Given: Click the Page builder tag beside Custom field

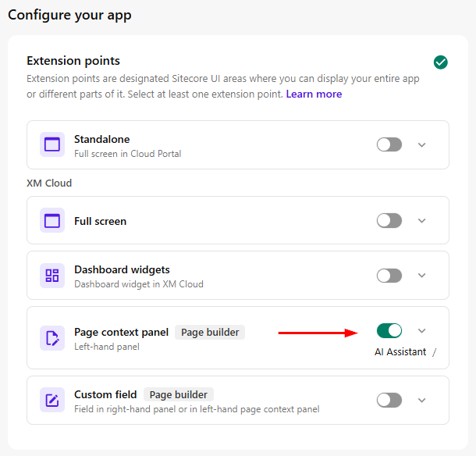Looking at the screenshot, I should point(178,394).
